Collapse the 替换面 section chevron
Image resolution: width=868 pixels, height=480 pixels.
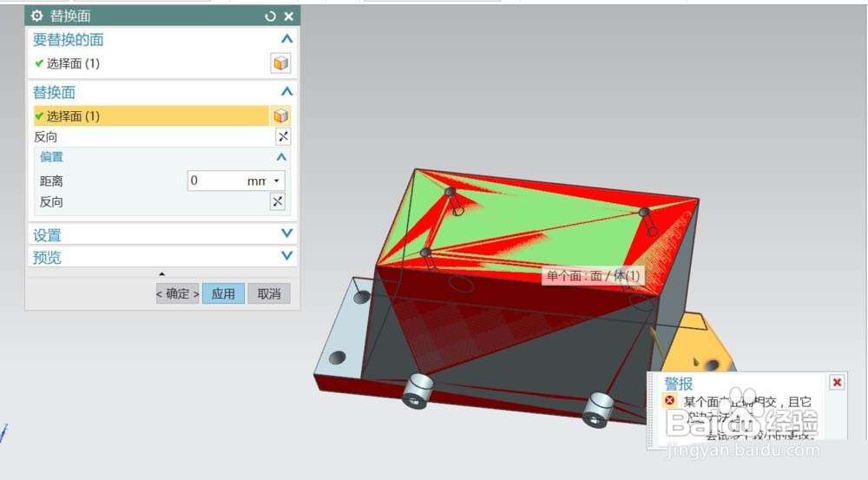[286, 91]
